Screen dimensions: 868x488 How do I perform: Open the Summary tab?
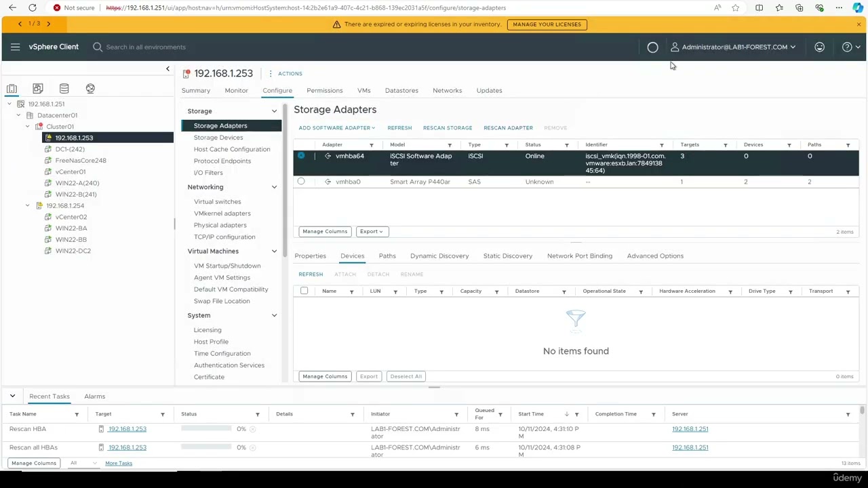point(196,91)
